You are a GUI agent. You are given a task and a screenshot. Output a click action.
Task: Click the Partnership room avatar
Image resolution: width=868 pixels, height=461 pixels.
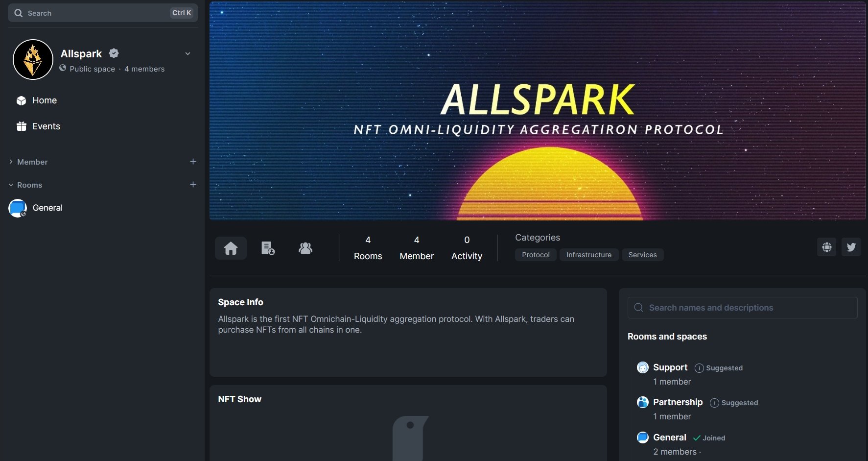pos(642,402)
